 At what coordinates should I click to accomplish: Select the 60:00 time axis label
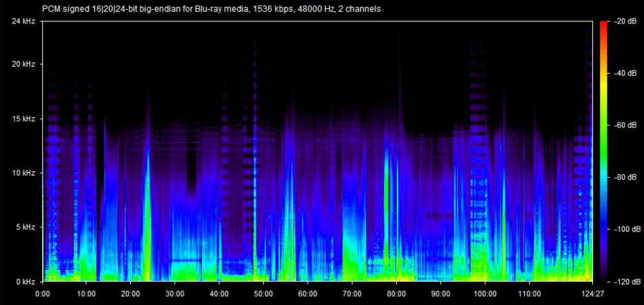[x=308, y=294]
